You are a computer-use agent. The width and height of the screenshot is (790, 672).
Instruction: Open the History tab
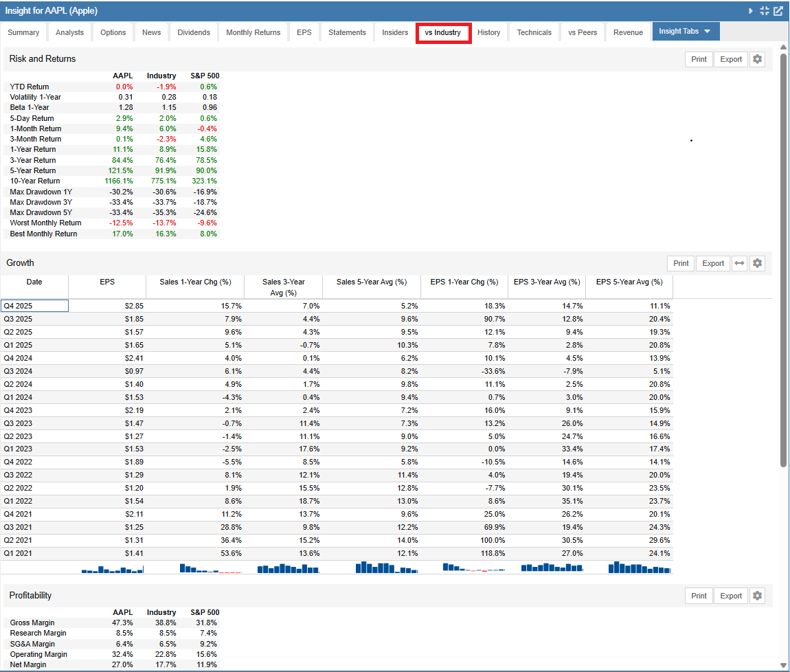click(x=488, y=32)
